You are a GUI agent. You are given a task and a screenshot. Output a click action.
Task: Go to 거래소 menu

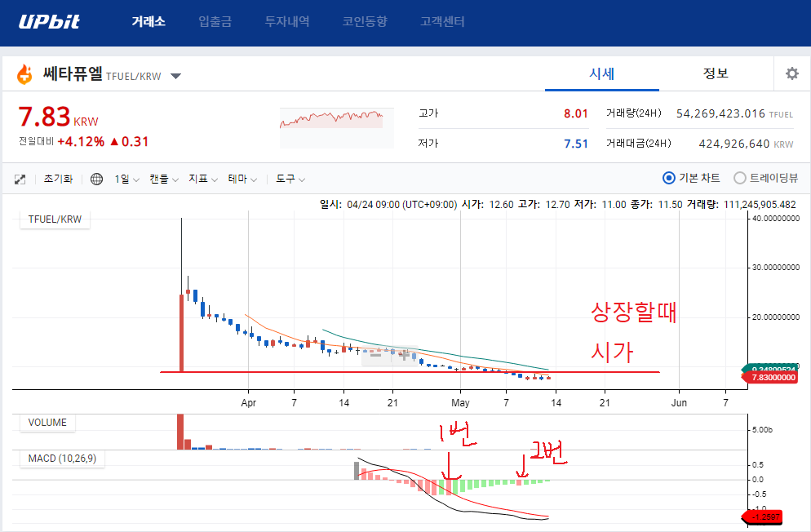coord(148,21)
